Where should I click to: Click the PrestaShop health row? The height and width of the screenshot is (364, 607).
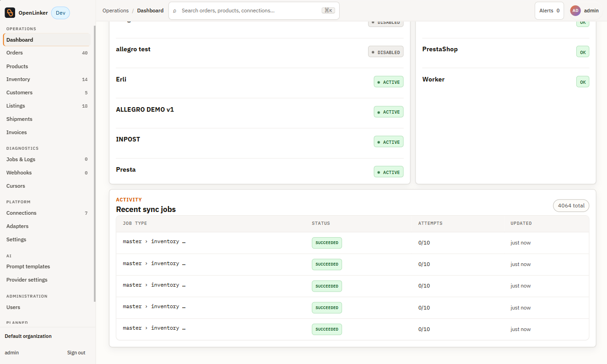[x=506, y=53]
